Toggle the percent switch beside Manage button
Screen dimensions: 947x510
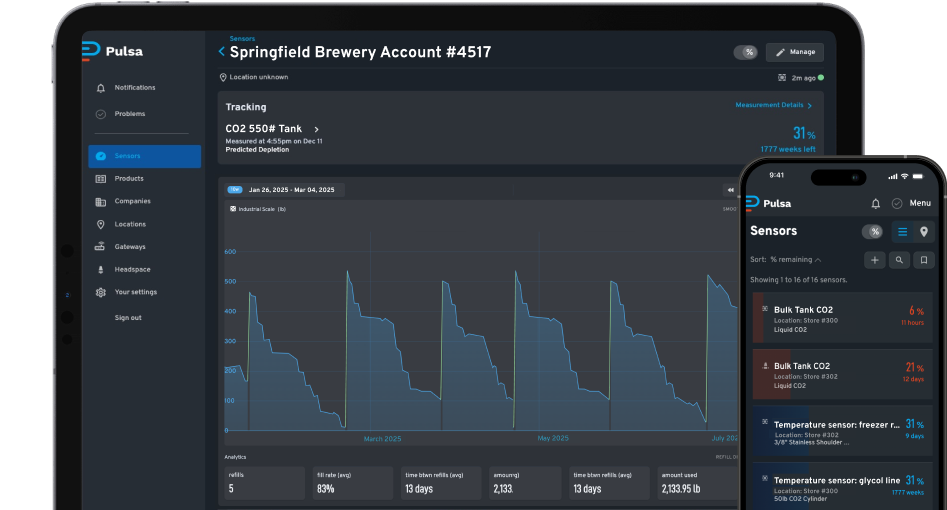click(x=745, y=52)
